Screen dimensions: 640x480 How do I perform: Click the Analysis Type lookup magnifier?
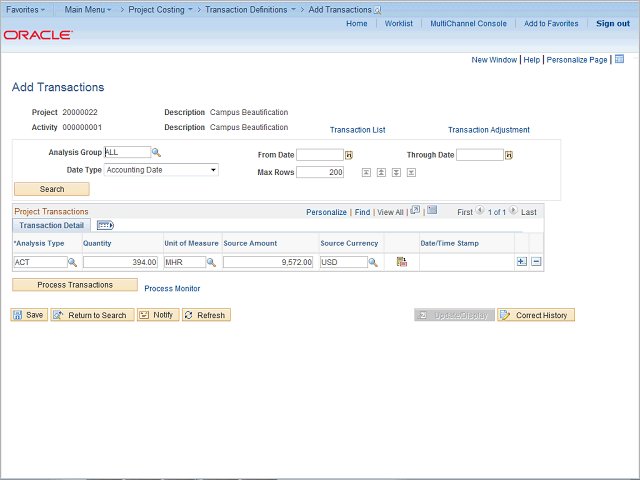click(x=72, y=262)
